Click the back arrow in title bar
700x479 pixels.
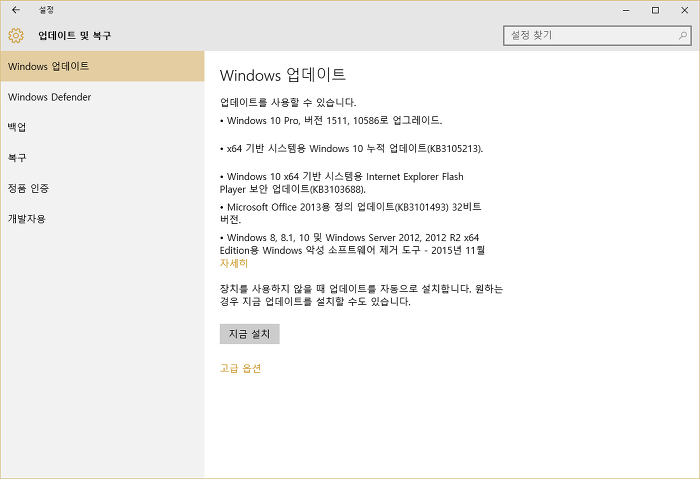click(x=16, y=10)
